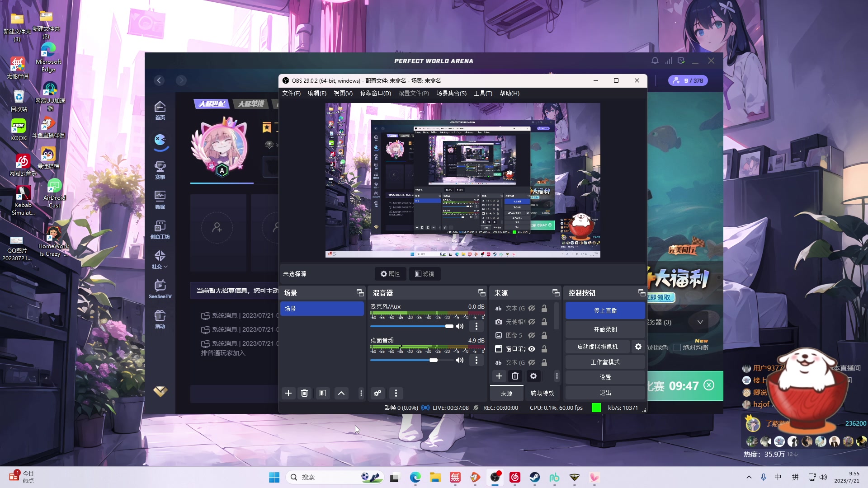
Task: Enable the 绝对均衡 checkbox
Action: click(677, 347)
